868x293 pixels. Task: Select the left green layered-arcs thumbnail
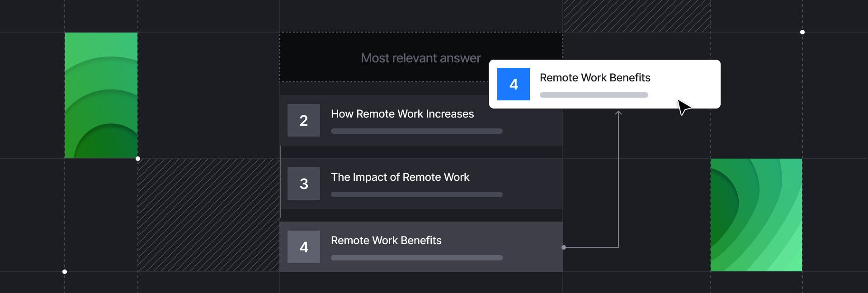[101, 95]
